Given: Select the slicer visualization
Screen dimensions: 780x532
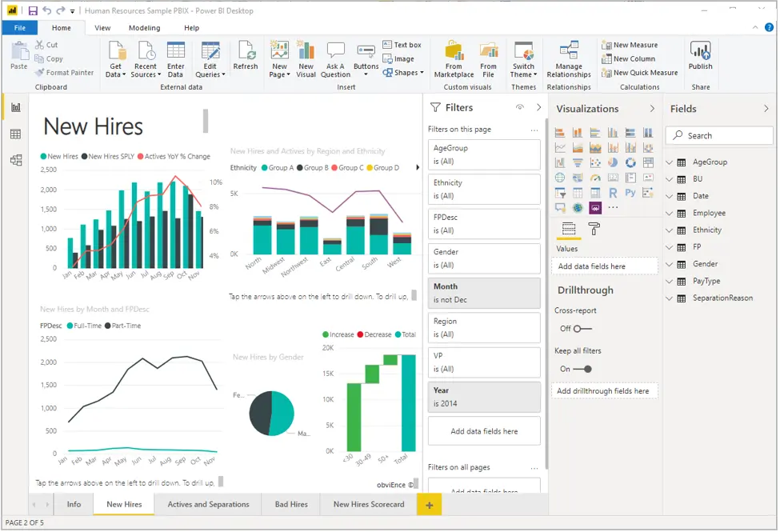Looking at the screenshot, I should pos(560,193).
